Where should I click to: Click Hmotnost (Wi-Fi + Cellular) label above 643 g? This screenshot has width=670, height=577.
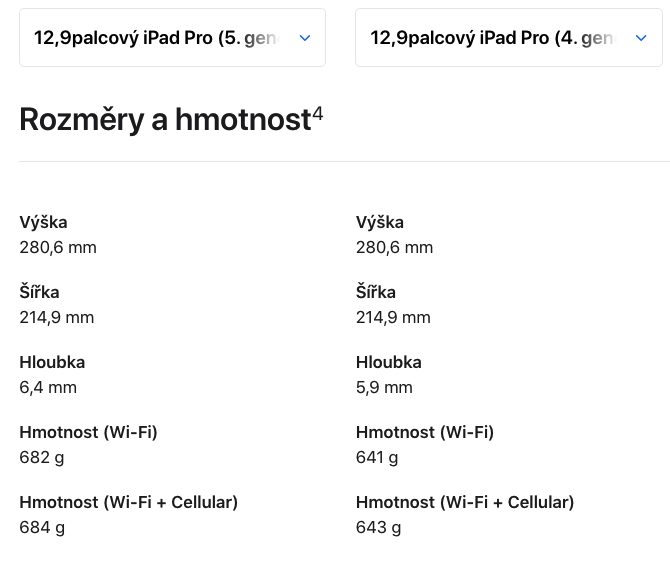pos(465,502)
